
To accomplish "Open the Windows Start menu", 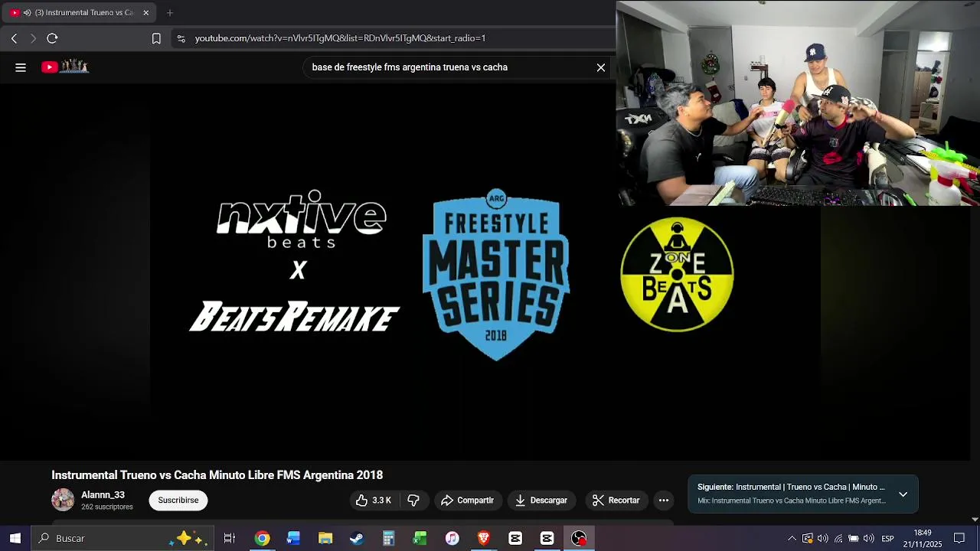I will click(15, 539).
